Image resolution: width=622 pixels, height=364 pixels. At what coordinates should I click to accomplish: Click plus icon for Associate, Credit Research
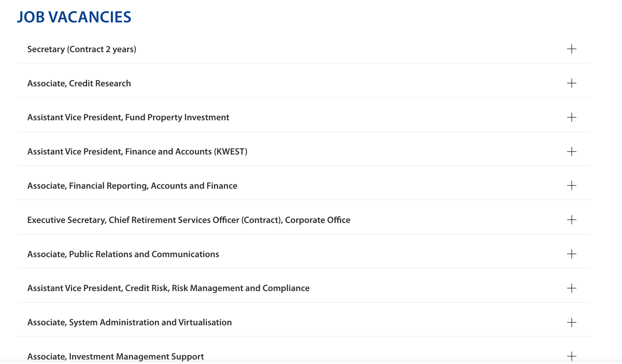coord(571,83)
